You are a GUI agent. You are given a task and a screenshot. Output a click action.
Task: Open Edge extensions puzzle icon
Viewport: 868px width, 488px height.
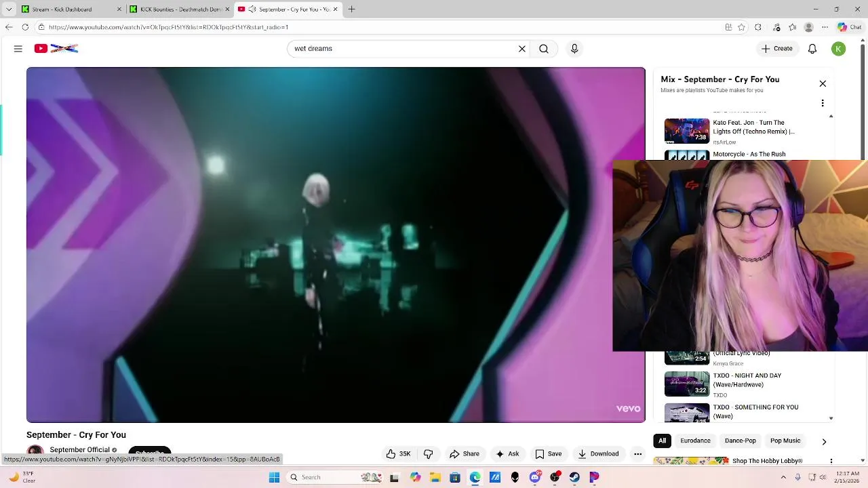(758, 27)
